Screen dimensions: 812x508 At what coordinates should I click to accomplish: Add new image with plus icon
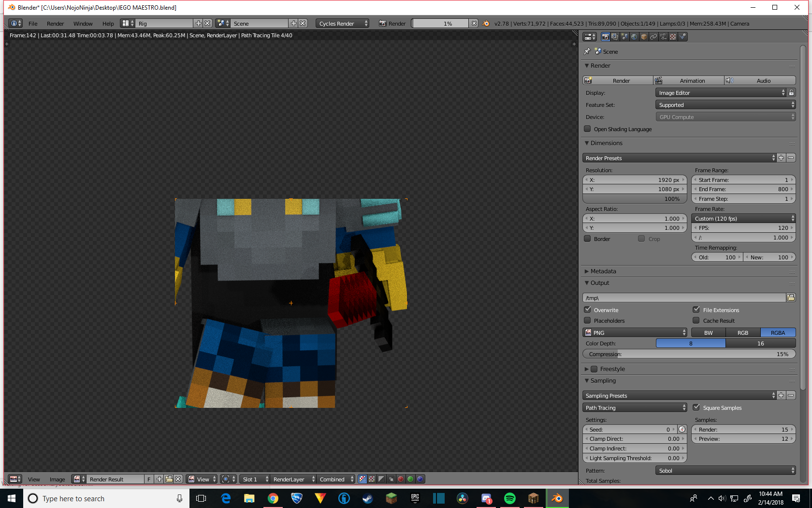159,479
